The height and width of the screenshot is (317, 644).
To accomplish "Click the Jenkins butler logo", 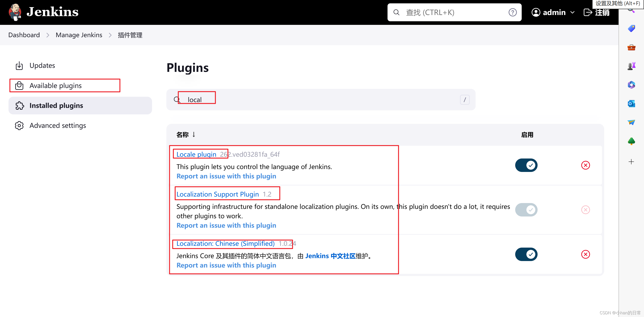I will click(15, 12).
